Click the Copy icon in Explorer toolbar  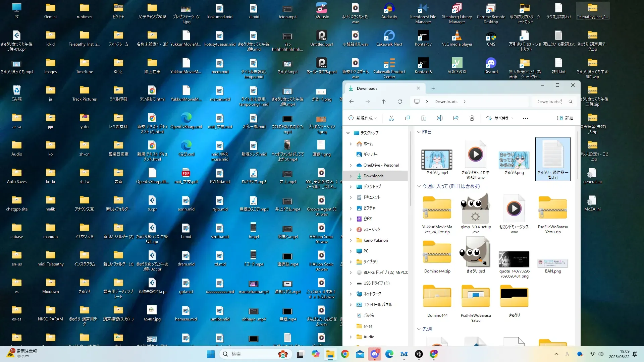[x=407, y=118]
